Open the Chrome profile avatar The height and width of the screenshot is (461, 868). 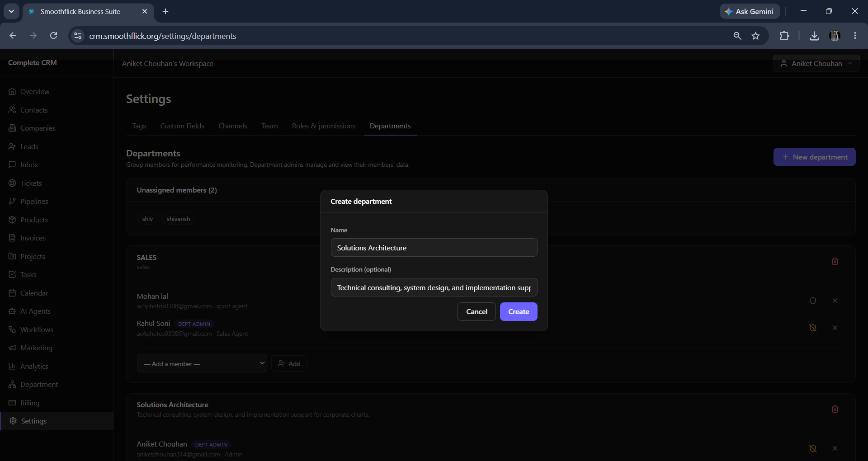click(835, 36)
